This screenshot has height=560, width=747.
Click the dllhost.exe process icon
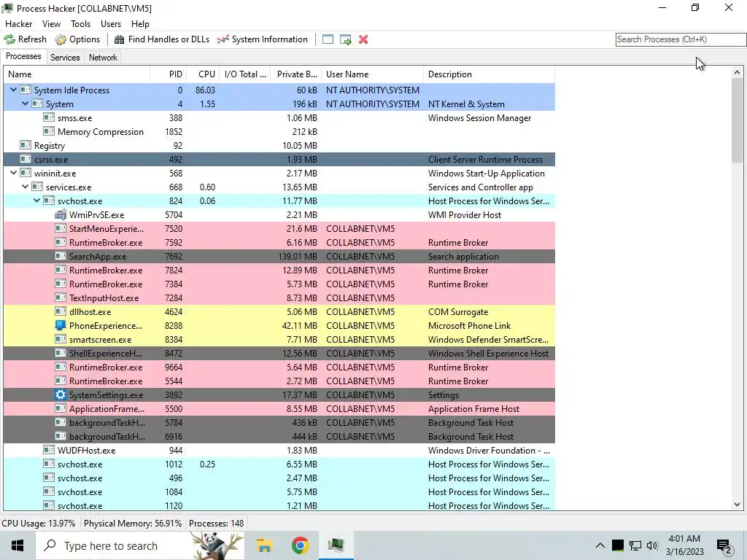click(x=61, y=312)
